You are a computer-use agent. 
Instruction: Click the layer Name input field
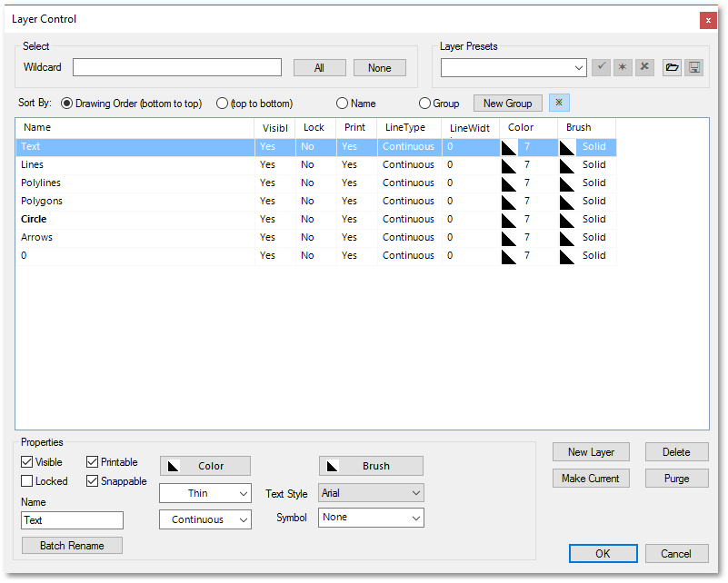click(72, 520)
